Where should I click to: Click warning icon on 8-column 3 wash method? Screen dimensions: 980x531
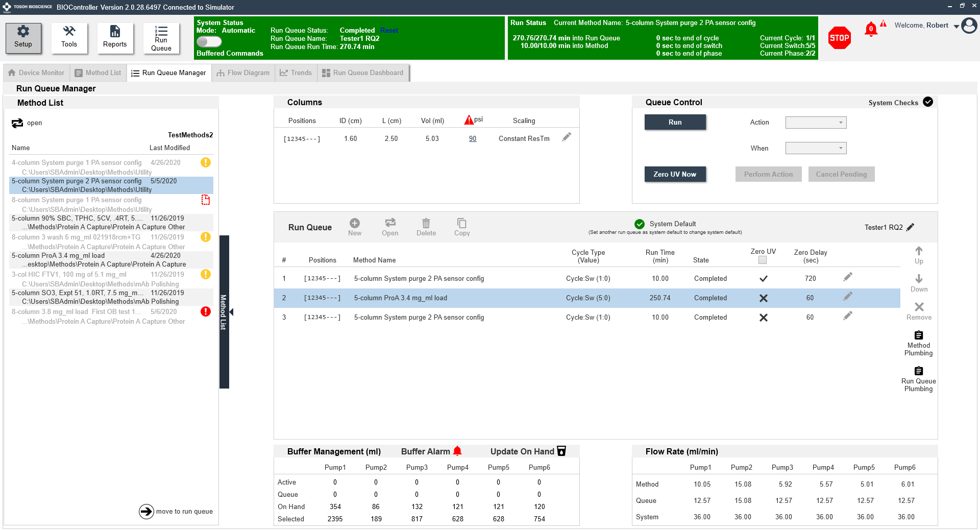(x=206, y=237)
